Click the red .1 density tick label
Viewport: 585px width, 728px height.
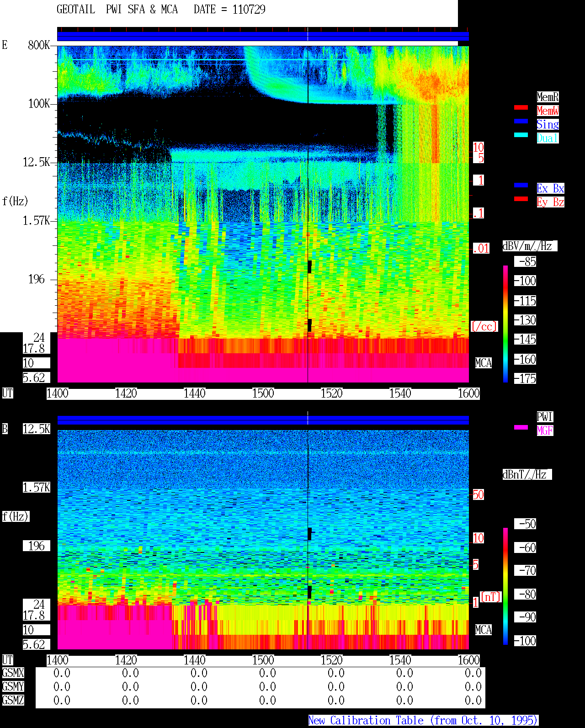[479, 213]
